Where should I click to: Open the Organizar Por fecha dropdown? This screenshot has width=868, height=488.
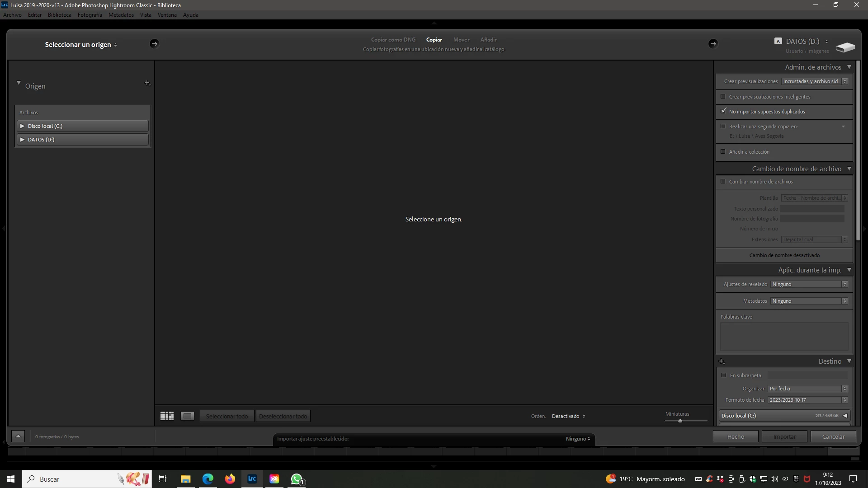tap(808, 389)
